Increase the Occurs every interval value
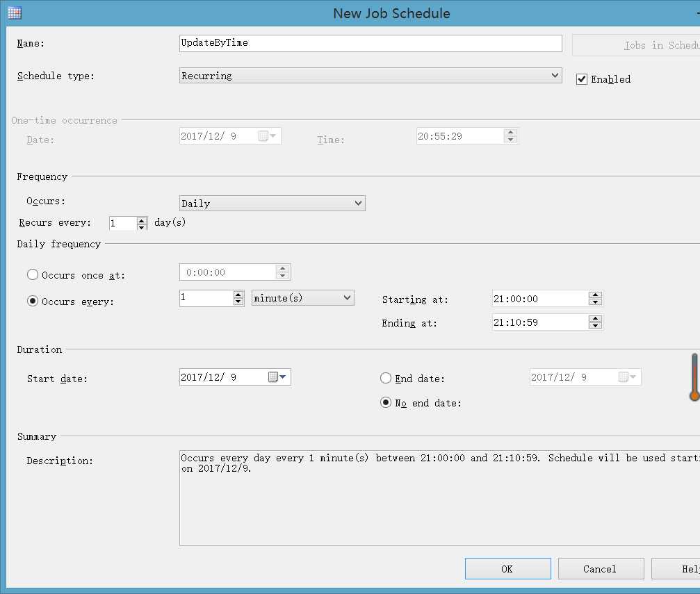The image size is (700, 594). 238,295
